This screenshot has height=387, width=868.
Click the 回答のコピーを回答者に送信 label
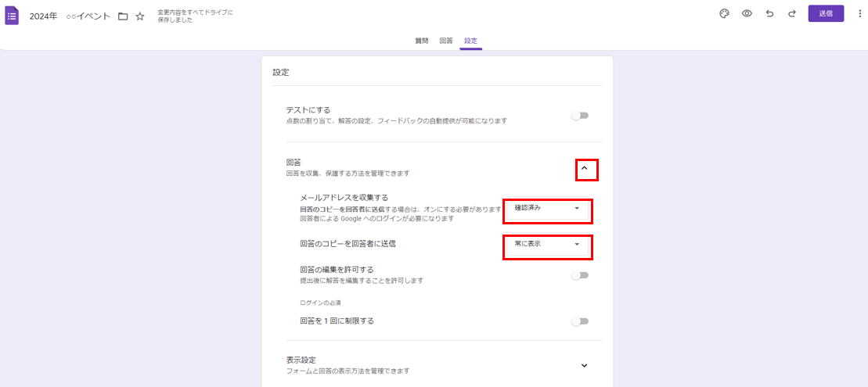(x=348, y=243)
